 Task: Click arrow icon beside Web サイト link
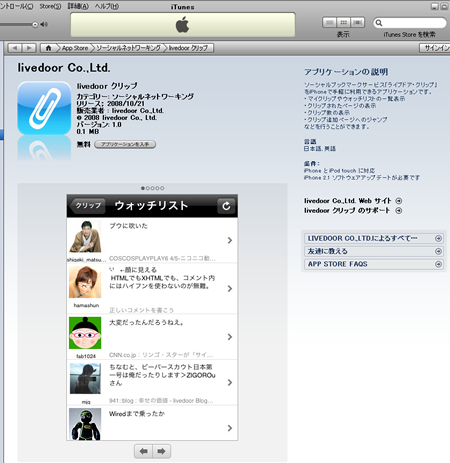pyautogui.click(x=399, y=201)
